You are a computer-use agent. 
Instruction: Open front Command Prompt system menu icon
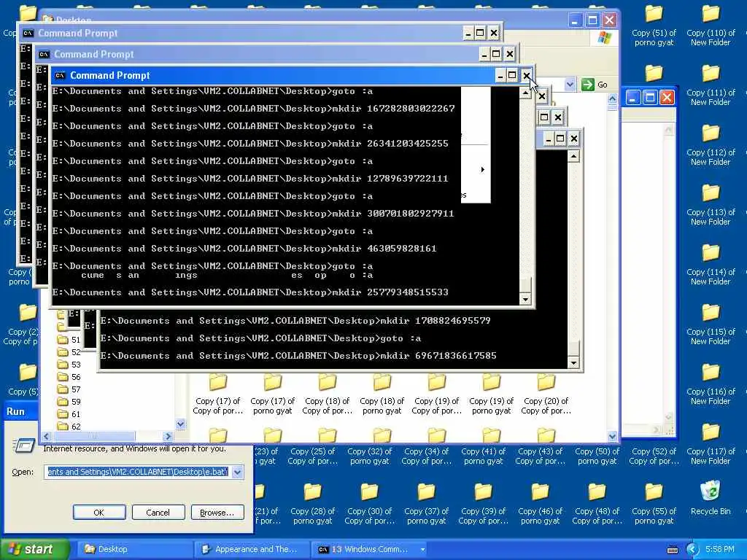click(60, 75)
